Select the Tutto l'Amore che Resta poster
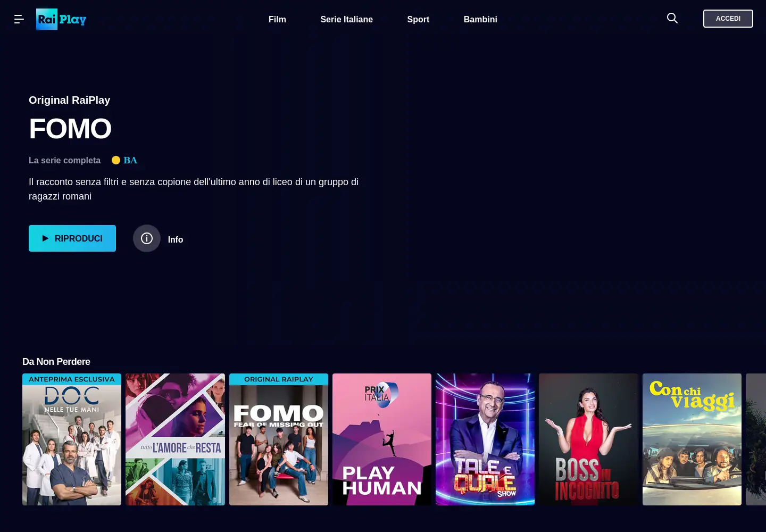 [175, 439]
